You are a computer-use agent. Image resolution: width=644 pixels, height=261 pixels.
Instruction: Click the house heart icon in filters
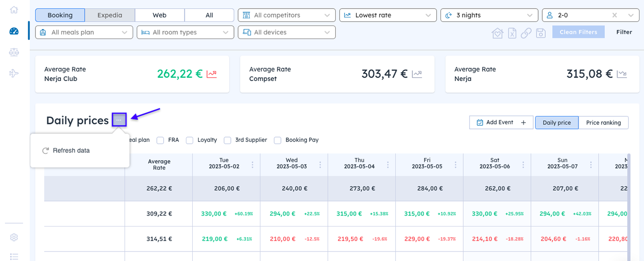pyautogui.click(x=498, y=33)
